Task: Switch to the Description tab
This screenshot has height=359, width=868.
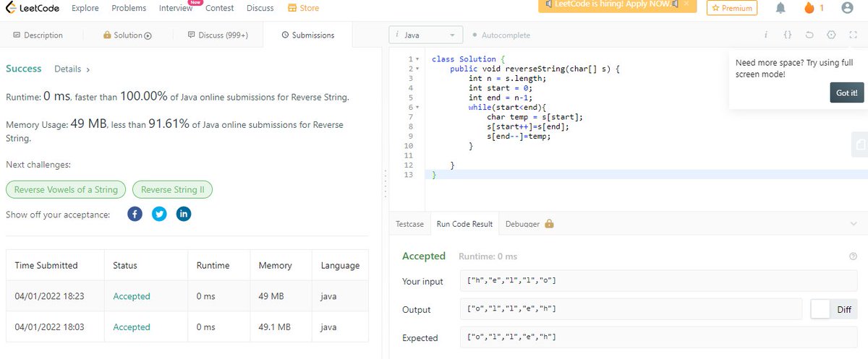Action: [x=38, y=35]
